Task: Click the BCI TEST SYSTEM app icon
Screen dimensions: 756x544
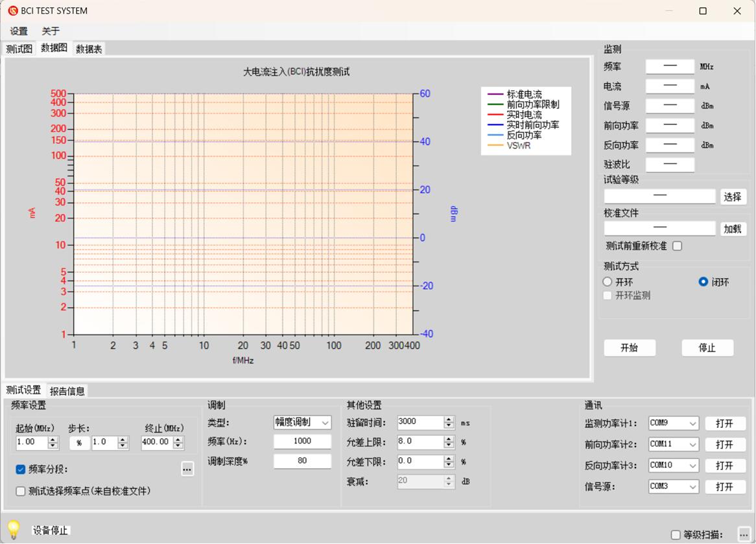Action: [13, 10]
